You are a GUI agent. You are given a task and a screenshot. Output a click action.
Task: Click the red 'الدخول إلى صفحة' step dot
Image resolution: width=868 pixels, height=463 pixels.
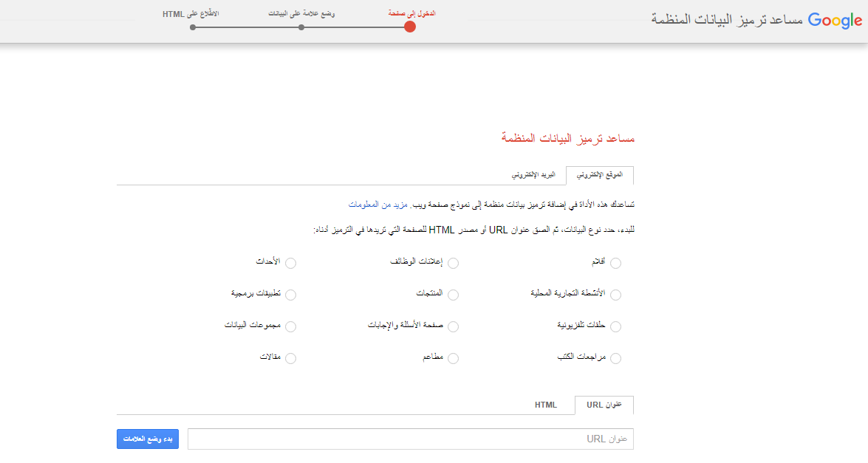(x=410, y=27)
